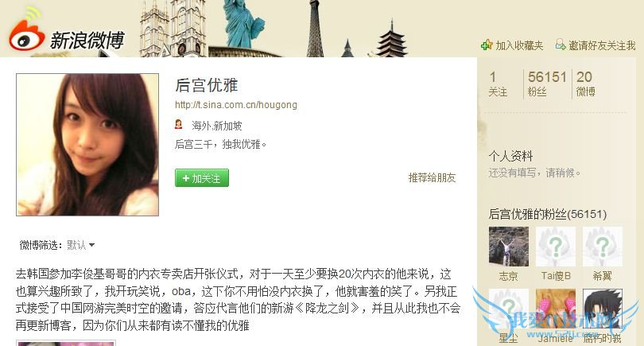644x346 pixels.
Task: Click the green 加关注 follow button
Action: tap(202, 178)
